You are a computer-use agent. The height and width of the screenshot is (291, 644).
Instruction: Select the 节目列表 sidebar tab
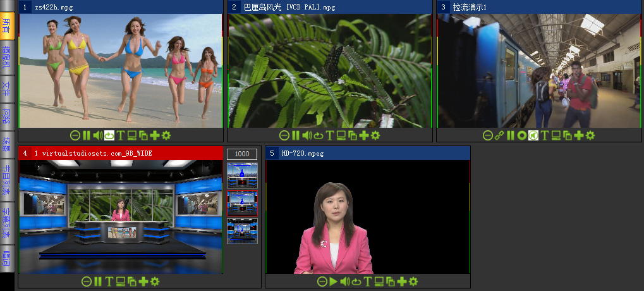point(6,179)
